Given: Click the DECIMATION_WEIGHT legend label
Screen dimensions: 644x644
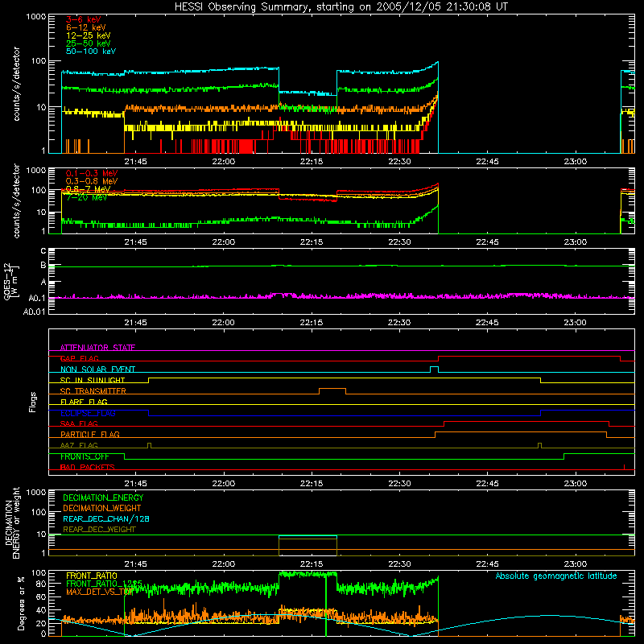Looking at the screenshot, I should (102, 508).
